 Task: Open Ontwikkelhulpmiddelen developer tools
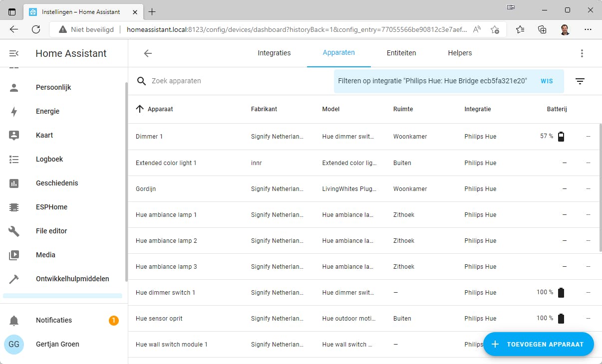click(72, 279)
